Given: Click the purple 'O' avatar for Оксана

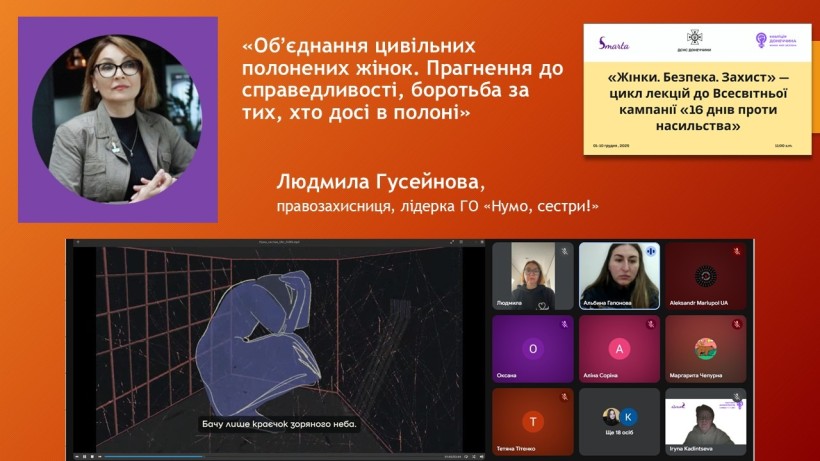Looking at the screenshot, I should 533,349.
